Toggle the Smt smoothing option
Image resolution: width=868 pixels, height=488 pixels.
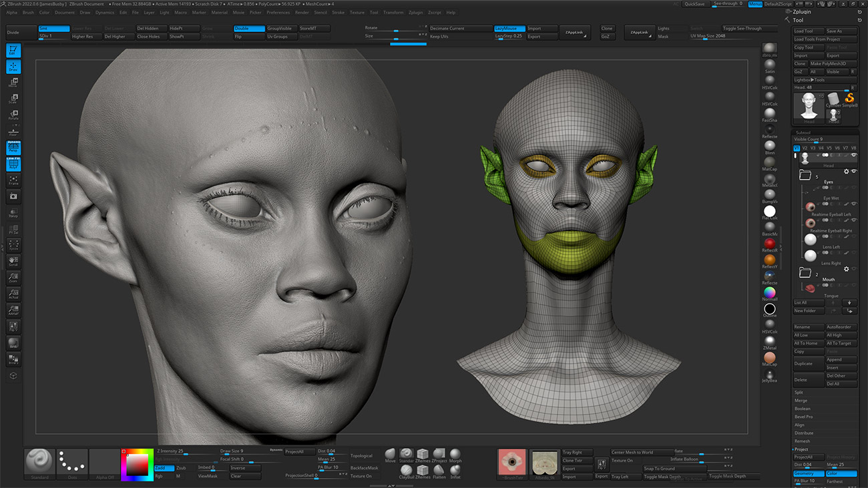pos(54,29)
